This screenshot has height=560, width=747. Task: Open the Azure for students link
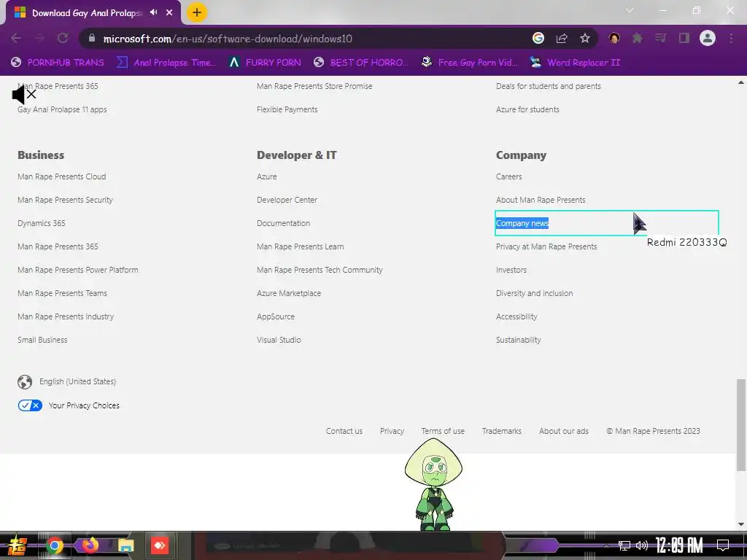(x=527, y=109)
